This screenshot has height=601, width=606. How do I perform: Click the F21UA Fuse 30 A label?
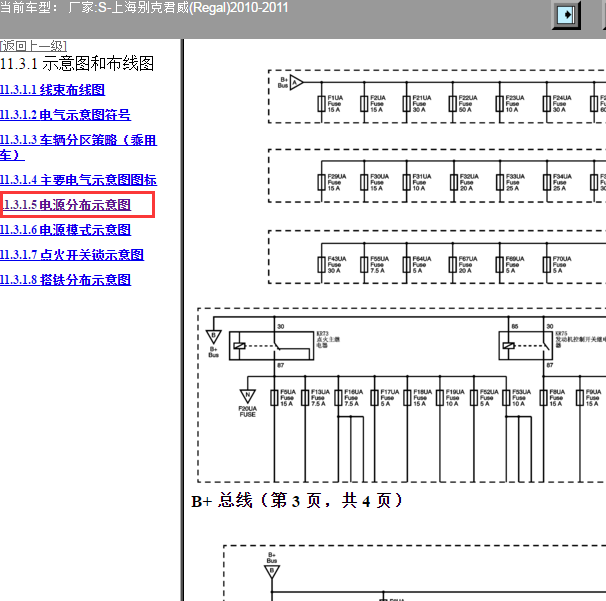(421, 104)
